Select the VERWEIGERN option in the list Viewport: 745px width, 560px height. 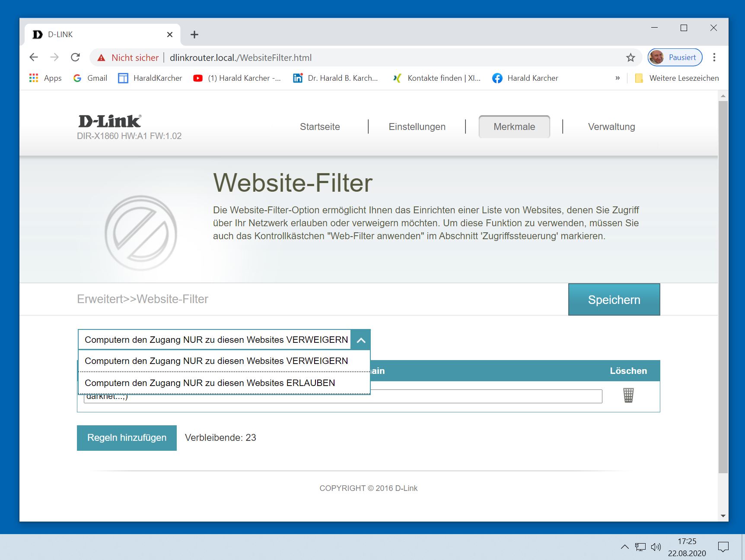(224, 361)
